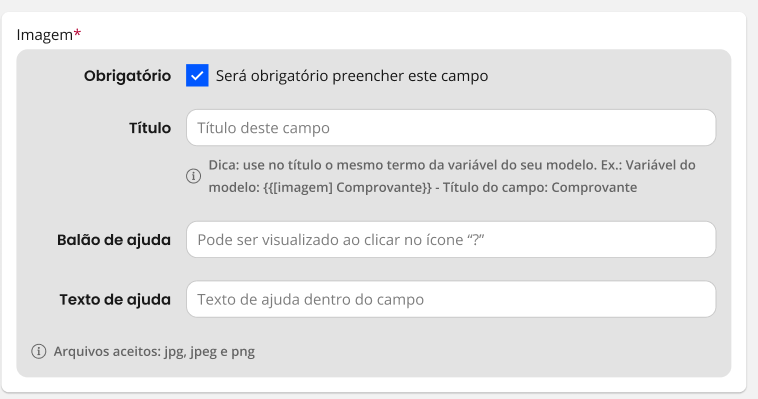Screen dimensions: 758x399
Task: Click the red asterisk next to Imagem
Action: click(77, 33)
